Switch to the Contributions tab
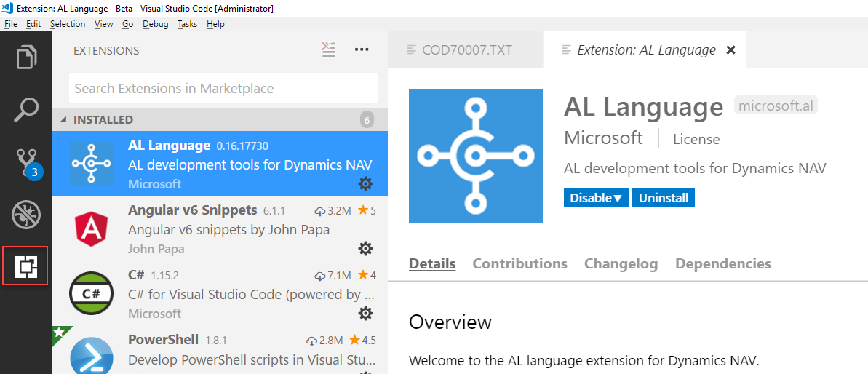This screenshot has height=374, width=868. point(519,263)
